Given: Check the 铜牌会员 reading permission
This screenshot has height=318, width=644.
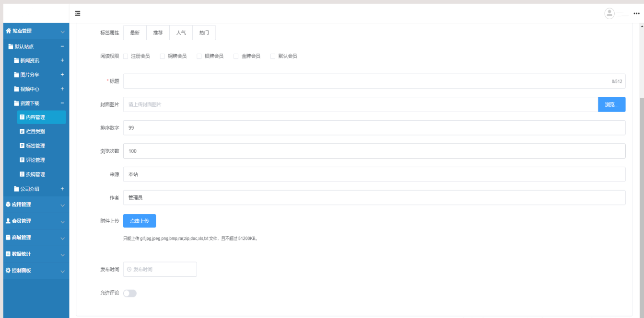Looking at the screenshot, I should click(x=163, y=56).
